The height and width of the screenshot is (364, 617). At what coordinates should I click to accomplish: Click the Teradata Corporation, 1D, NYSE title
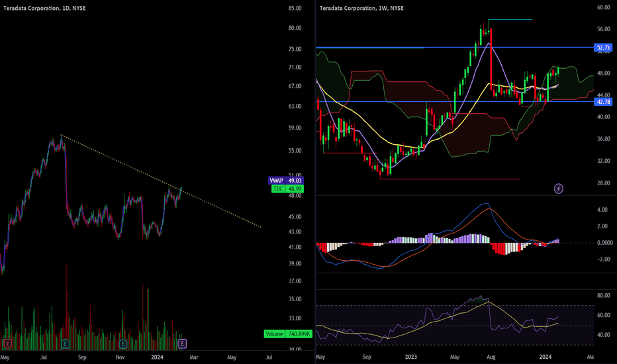(x=44, y=8)
